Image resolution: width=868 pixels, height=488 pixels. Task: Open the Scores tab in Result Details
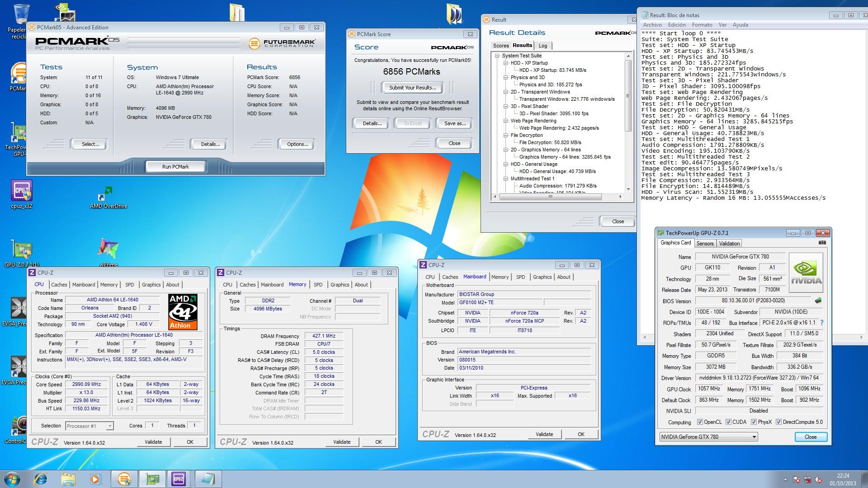click(500, 46)
